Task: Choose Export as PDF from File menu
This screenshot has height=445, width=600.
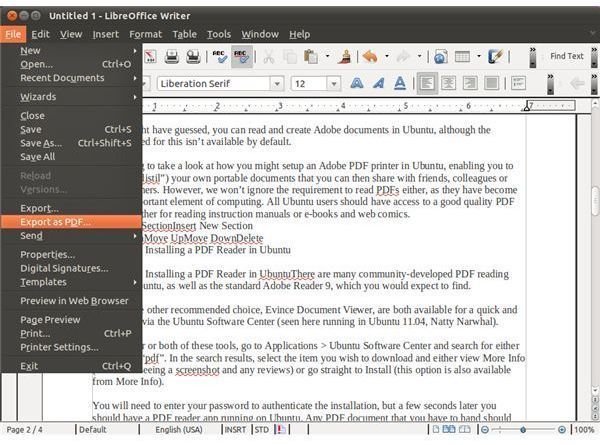Action: click(x=71, y=222)
